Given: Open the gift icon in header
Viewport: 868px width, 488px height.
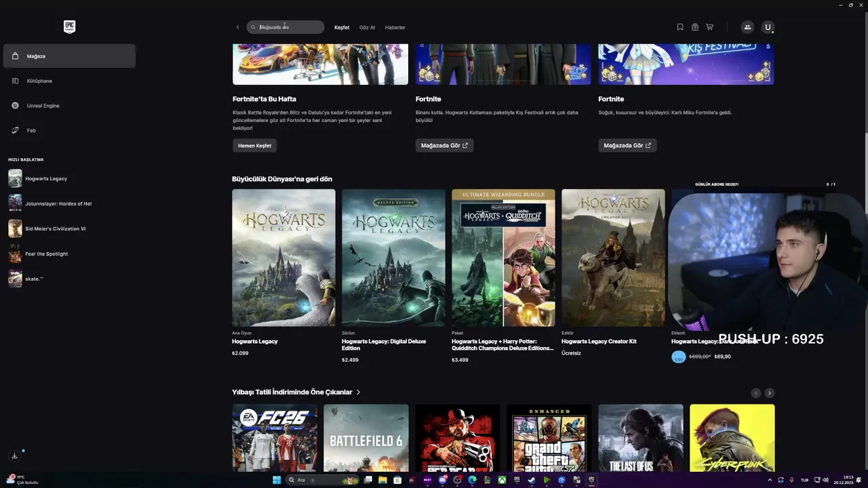Looking at the screenshot, I should tap(695, 27).
